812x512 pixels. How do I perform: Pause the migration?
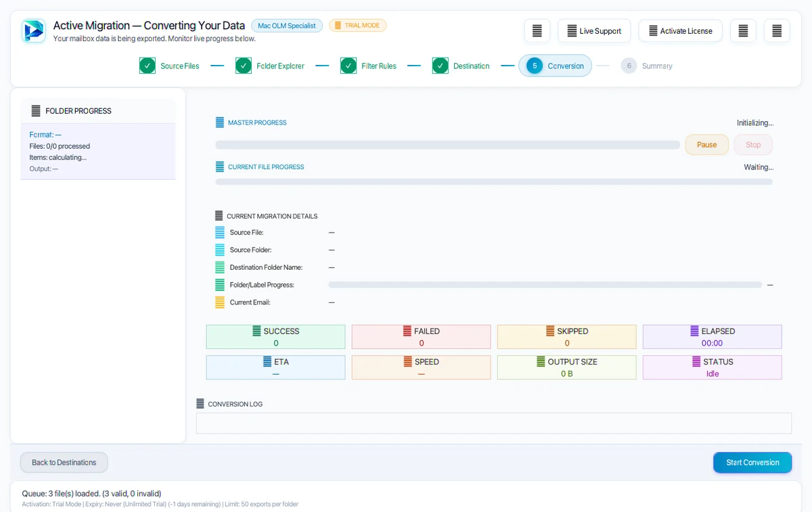706,145
